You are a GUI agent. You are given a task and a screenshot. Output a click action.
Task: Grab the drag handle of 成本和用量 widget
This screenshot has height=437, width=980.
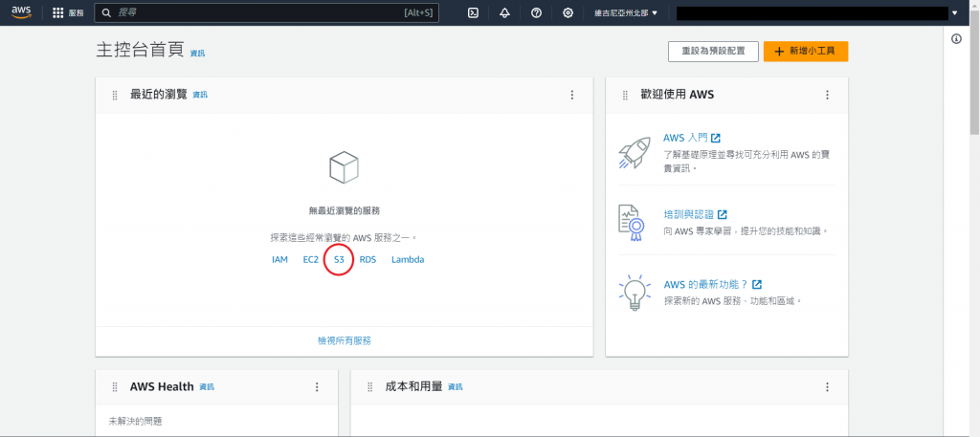(x=370, y=387)
